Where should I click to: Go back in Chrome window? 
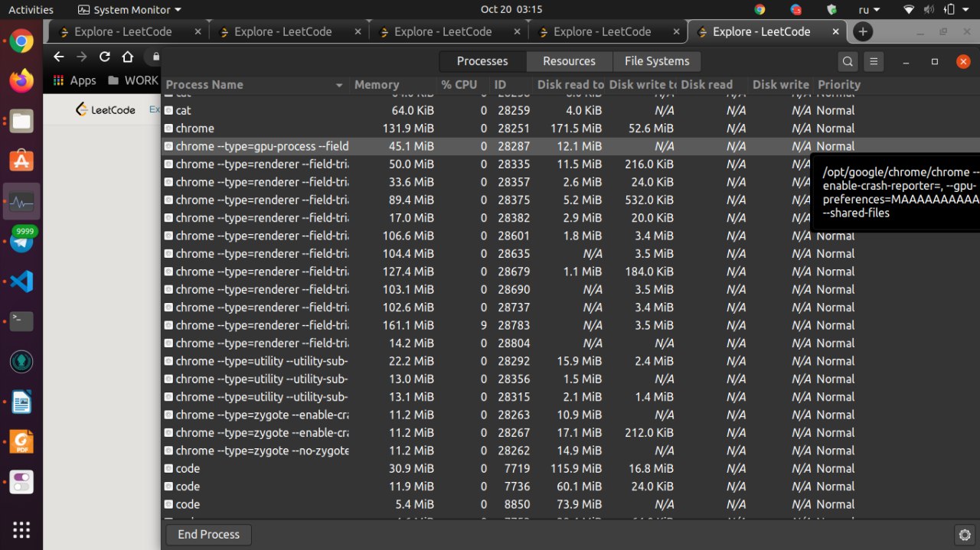(59, 57)
